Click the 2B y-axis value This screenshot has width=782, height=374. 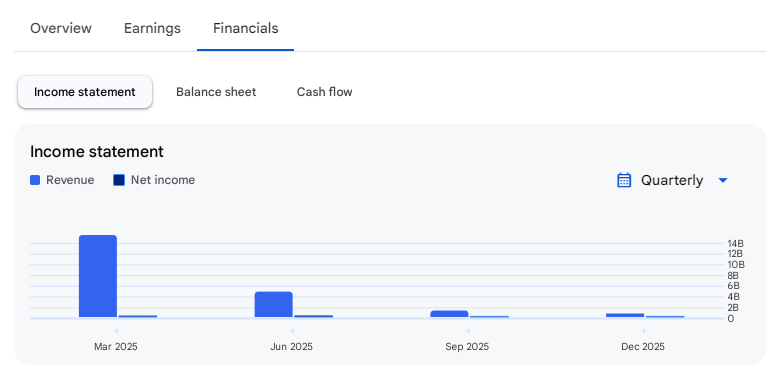click(x=734, y=307)
